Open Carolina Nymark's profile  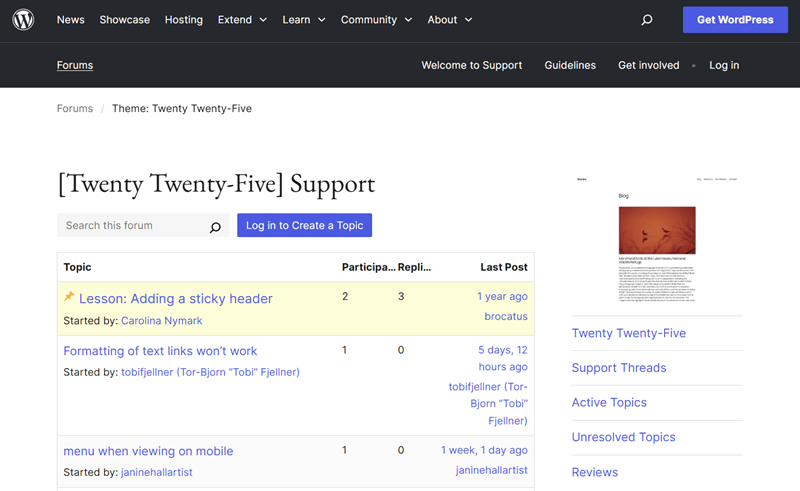(161, 321)
